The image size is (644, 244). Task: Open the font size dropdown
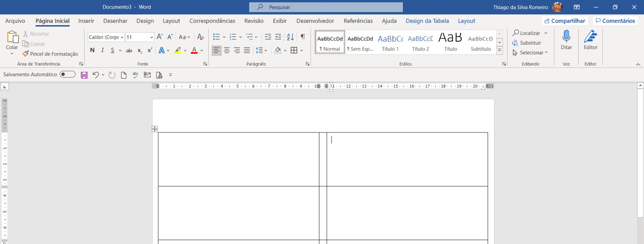pyautogui.click(x=151, y=37)
